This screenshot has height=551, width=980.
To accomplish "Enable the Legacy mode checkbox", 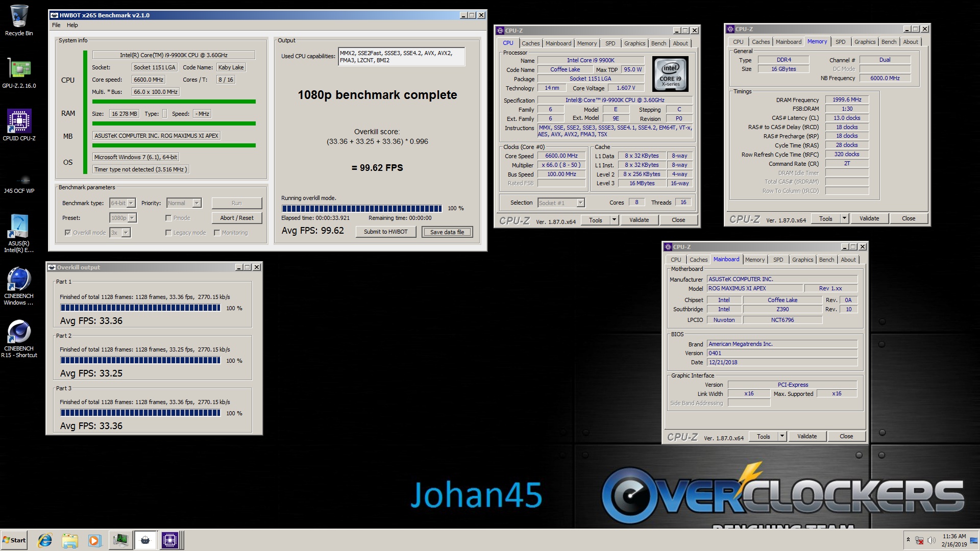I will click(168, 233).
